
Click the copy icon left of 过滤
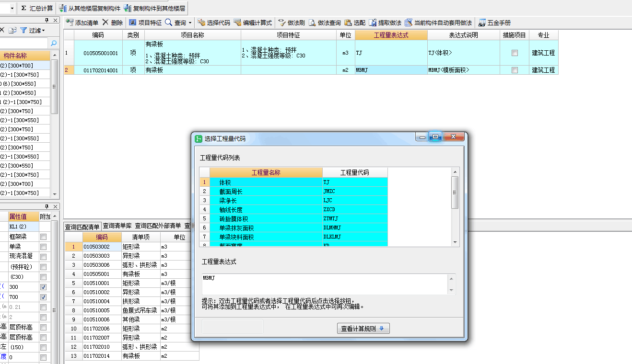tap(12, 30)
